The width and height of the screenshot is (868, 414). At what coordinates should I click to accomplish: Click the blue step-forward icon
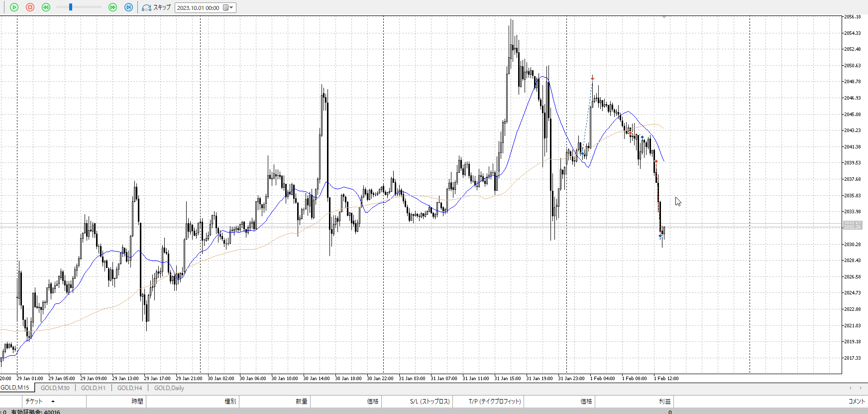pyautogui.click(x=128, y=7)
